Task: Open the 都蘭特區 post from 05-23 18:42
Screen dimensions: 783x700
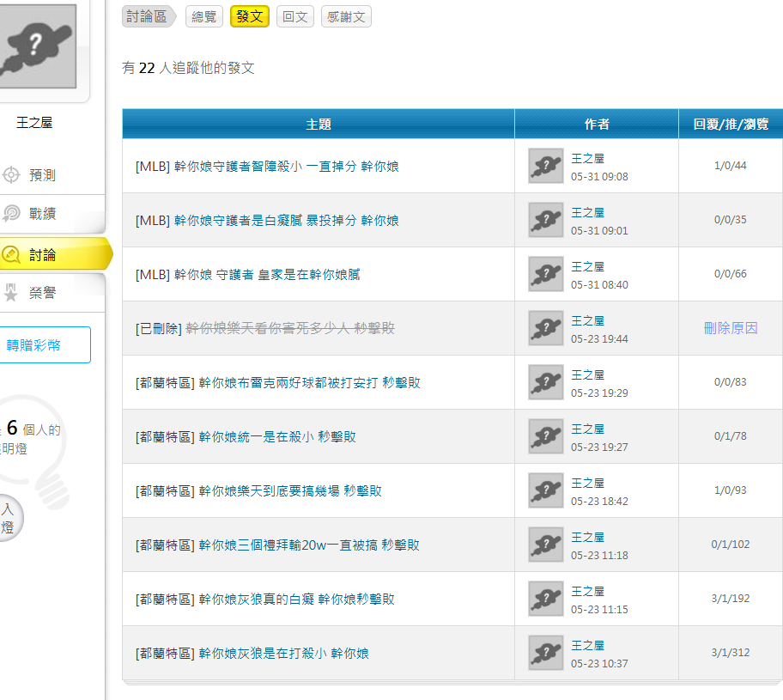Action: pyautogui.click(x=290, y=490)
